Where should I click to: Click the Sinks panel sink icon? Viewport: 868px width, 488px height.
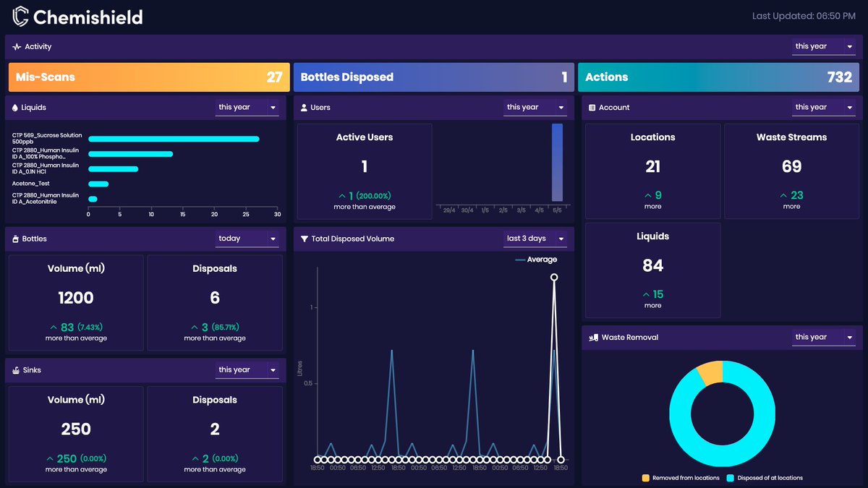[16, 370]
